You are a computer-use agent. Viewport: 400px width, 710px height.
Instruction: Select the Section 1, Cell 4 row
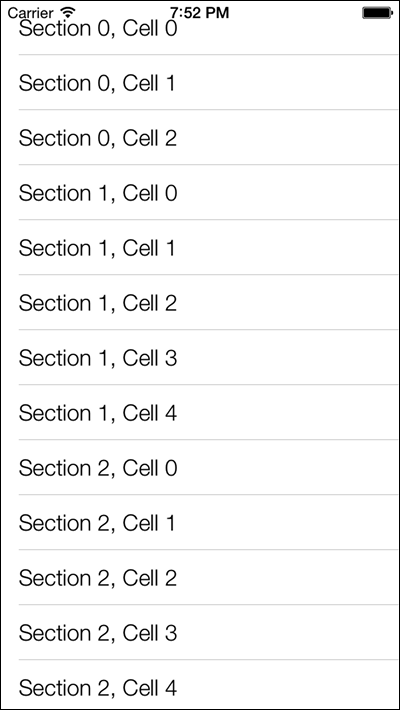(x=200, y=412)
